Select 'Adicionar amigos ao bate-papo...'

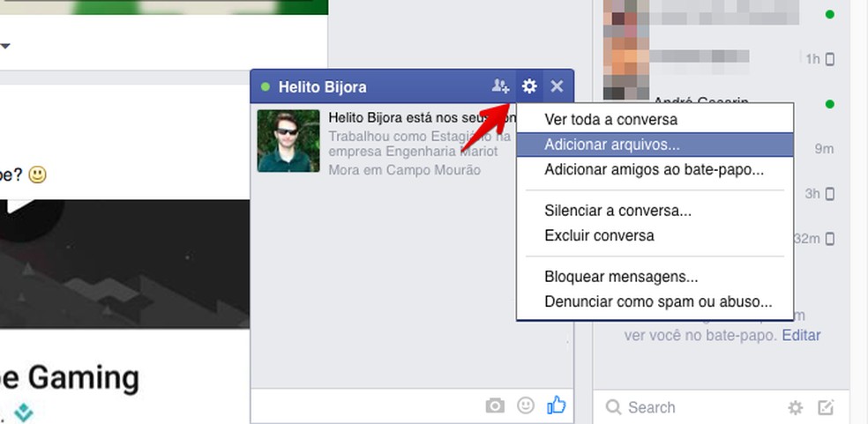(655, 170)
